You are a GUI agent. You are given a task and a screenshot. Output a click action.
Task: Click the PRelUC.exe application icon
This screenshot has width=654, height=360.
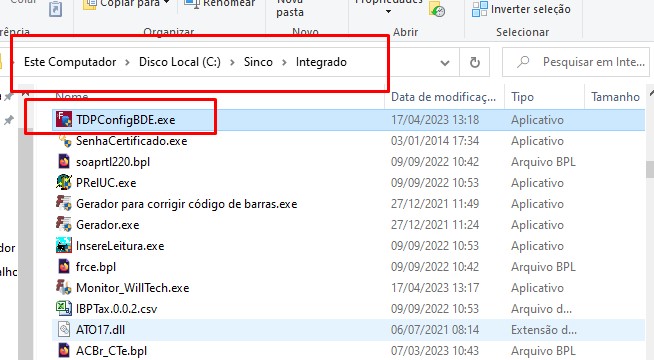[64, 183]
